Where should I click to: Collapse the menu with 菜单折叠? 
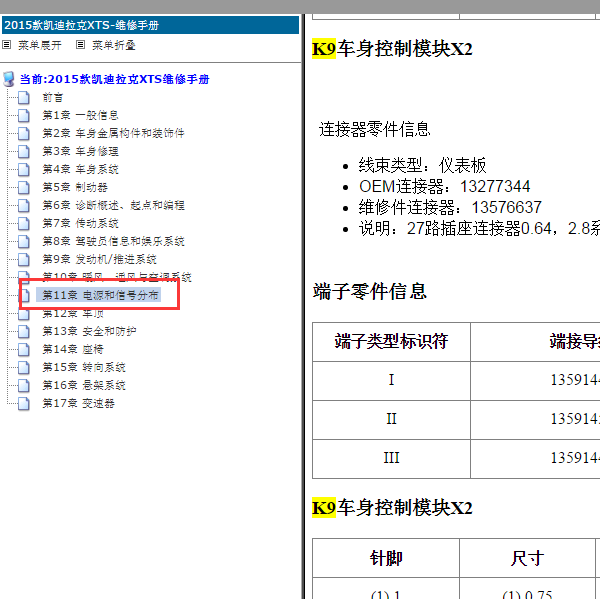(x=114, y=45)
